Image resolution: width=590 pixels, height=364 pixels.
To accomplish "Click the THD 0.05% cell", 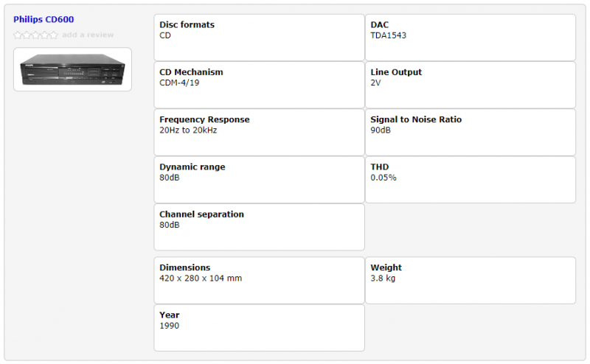I will coord(470,179).
